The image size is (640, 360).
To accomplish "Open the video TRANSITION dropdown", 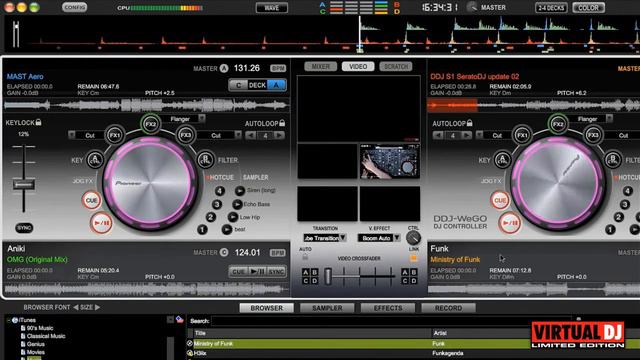I will (325, 238).
